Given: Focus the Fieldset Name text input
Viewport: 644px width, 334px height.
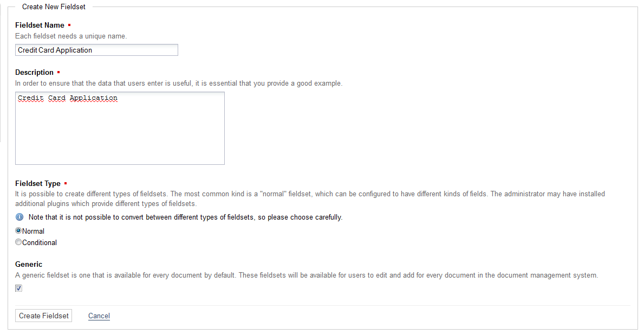Looking at the screenshot, I should click(x=96, y=50).
